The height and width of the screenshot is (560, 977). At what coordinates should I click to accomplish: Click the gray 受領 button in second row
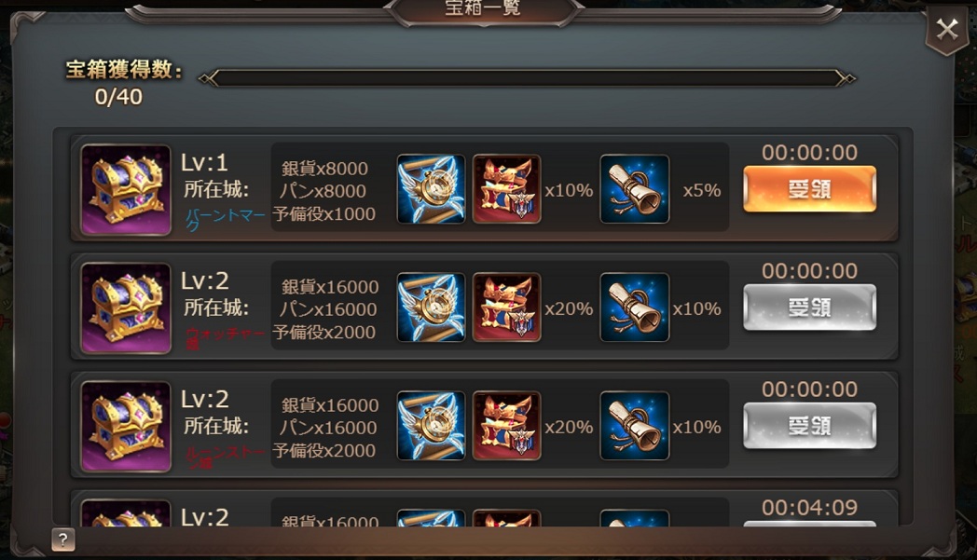[x=809, y=307]
